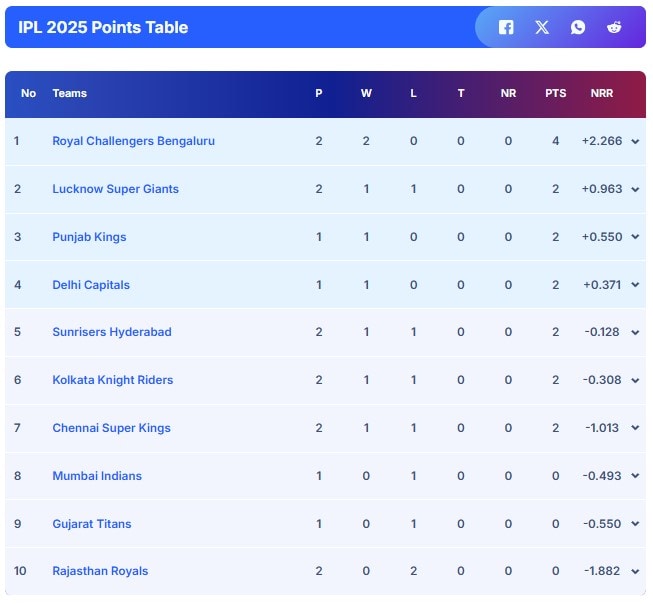Image resolution: width=653 pixels, height=605 pixels.
Task: Share table on Facebook icon
Action: pos(506,27)
